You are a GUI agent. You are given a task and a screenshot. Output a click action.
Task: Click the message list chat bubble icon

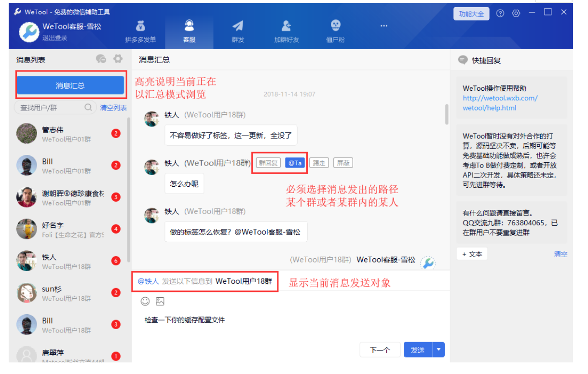click(x=101, y=59)
